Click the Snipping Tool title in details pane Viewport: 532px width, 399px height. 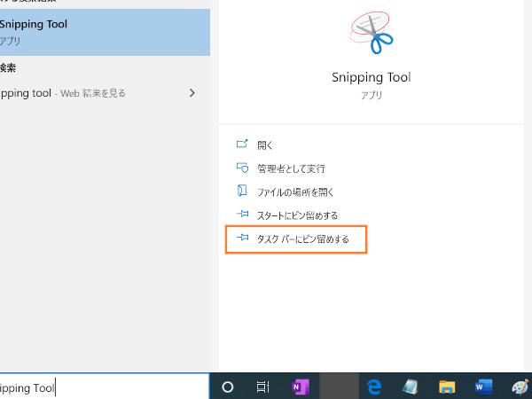(372, 77)
